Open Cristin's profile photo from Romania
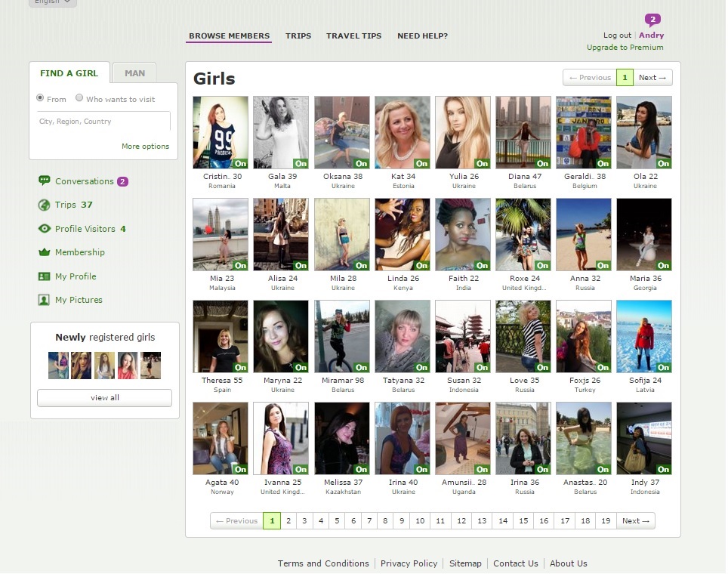 [221, 132]
